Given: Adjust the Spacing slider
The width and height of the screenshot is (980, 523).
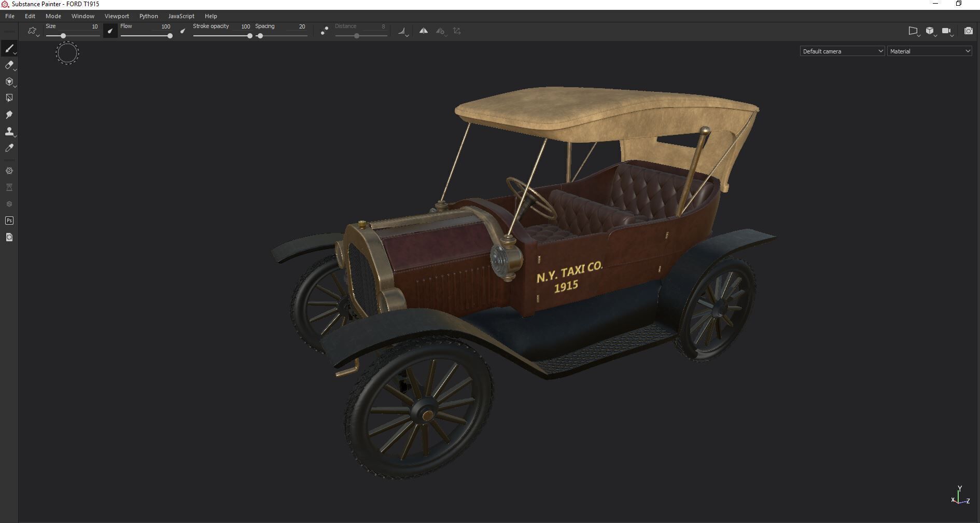Looking at the screenshot, I should point(282,36).
